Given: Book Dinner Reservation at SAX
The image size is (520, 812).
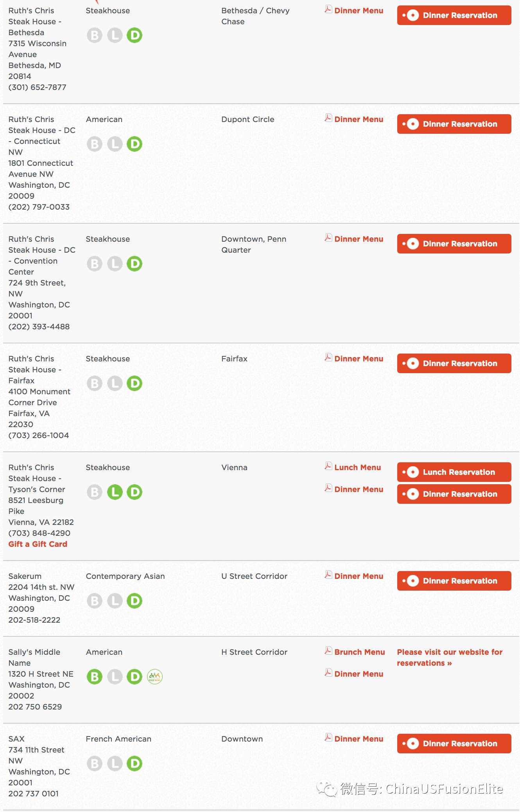Looking at the screenshot, I should (454, 744).
